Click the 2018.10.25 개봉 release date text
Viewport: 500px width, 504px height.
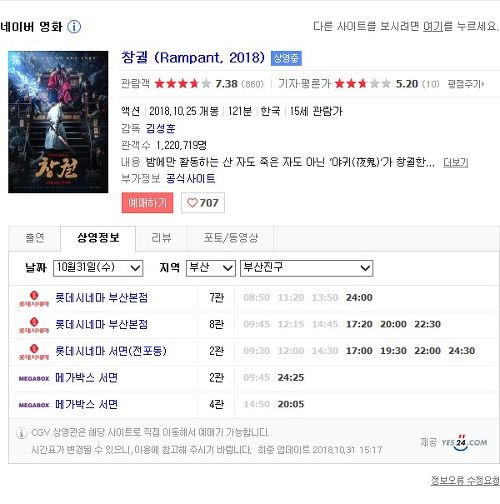[184, 111]
